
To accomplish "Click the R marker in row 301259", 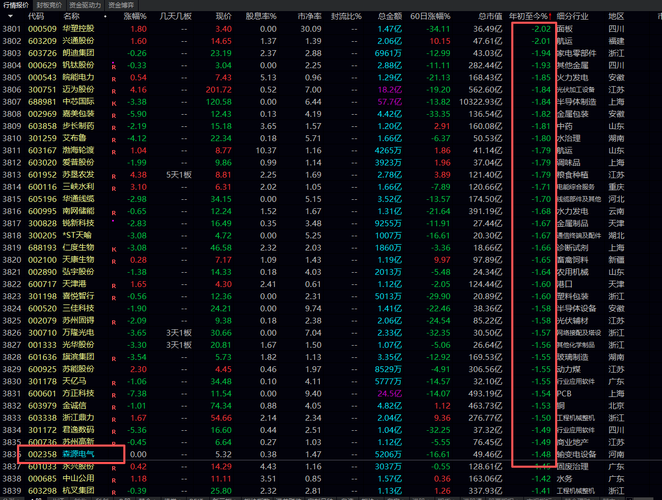I will [x=114, y=140].
